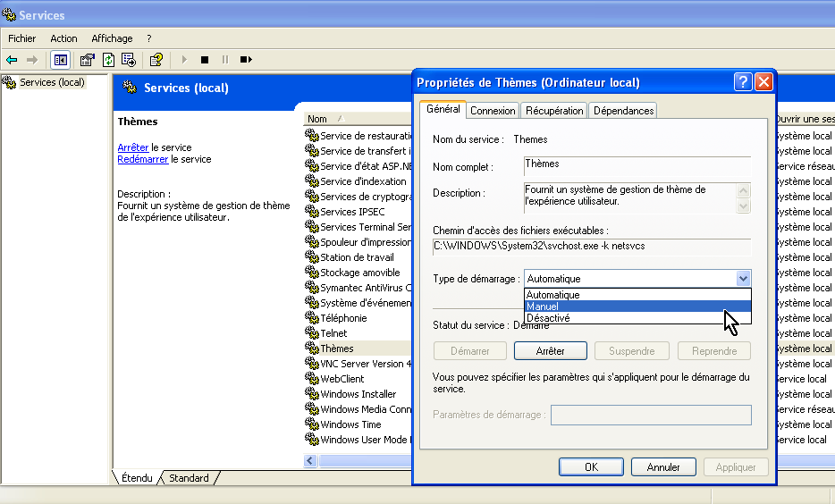Click the OK button
The image size is (835, 504).
[x=591, y=466]
